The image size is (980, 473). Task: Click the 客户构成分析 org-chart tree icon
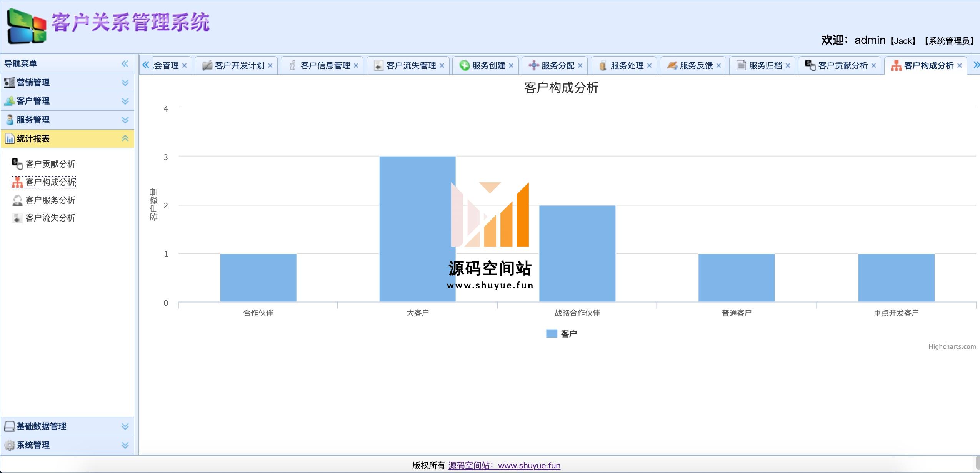[x=17, y=182]
